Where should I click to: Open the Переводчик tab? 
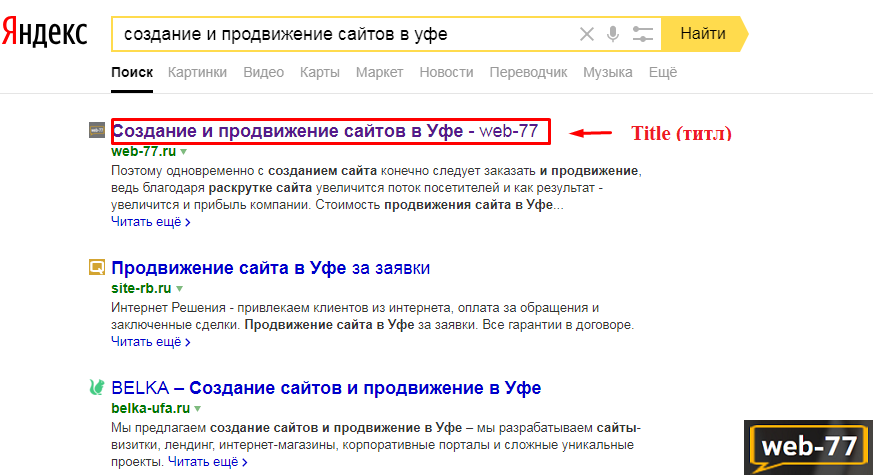coord(528,72)
